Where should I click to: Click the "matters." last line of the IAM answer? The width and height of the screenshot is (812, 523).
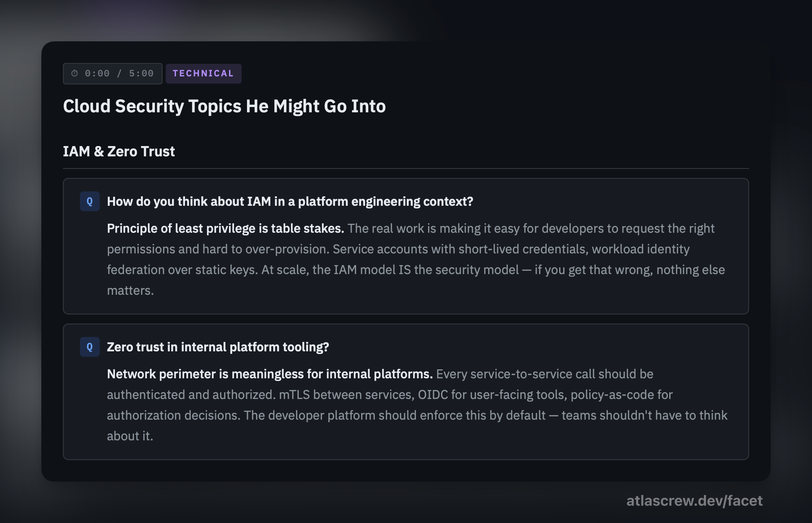[x=130, y=290]
